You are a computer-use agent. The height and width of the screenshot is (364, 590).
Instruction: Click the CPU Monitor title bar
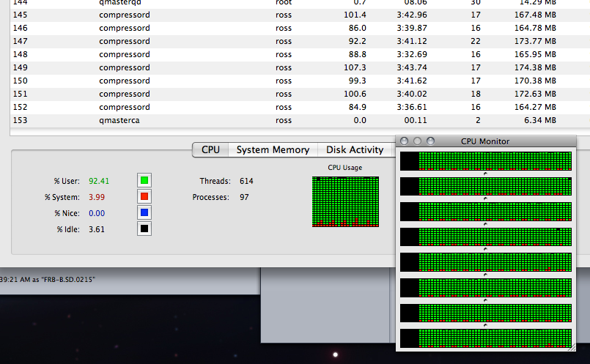[486, 141]
